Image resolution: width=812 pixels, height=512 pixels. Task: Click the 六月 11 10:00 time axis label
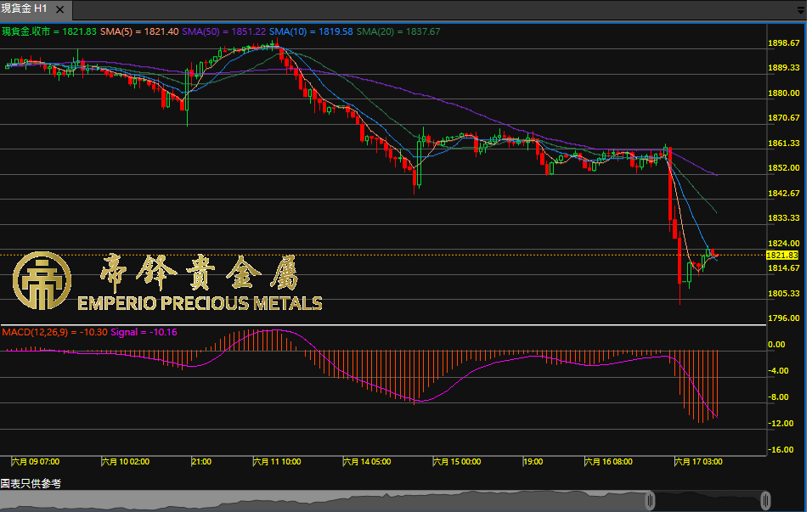tap(277, 462)
